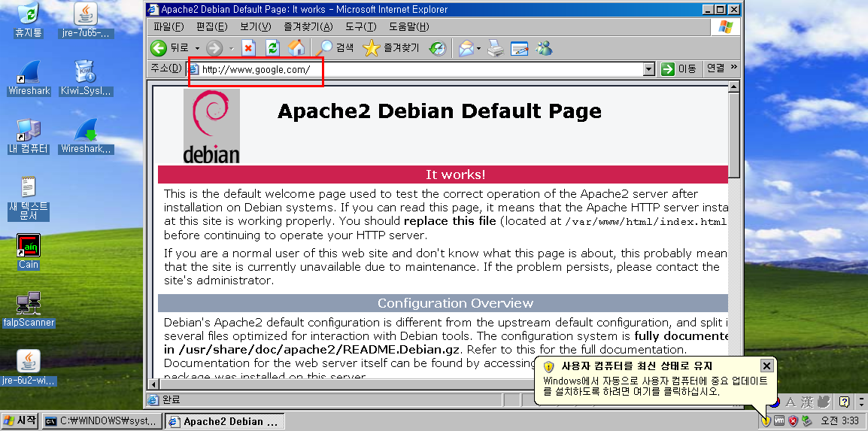868x431 pixels.
Task: Expand the Mail icon dropdown arrow
Action: (x=479, y=49)
